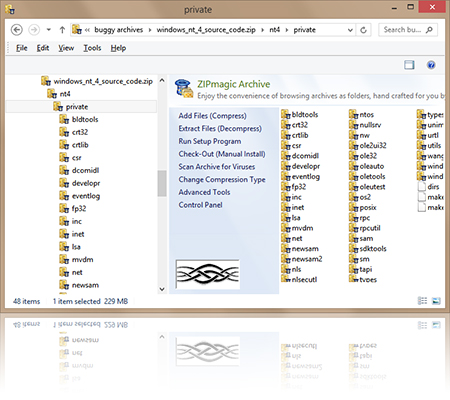Open the View menu
Image resolution: width=450 pixels, height=400 pixels.
pyautogui.click(x=66, y=48)
